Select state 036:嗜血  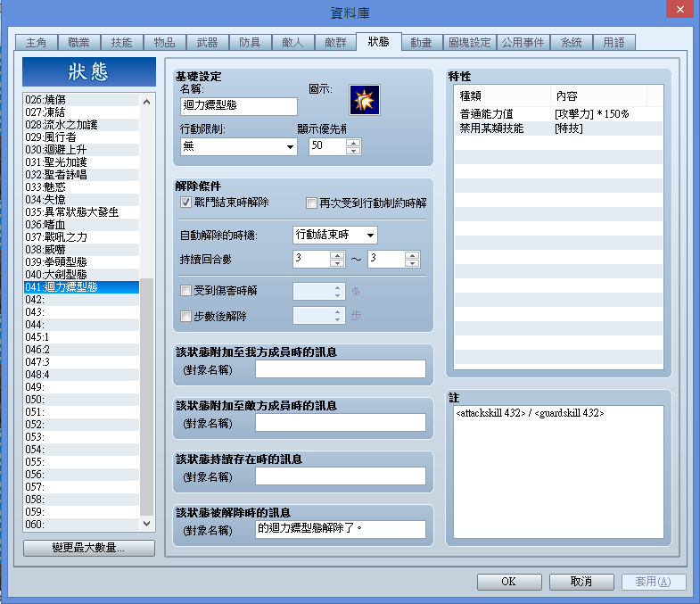click(x=82, y=225)
